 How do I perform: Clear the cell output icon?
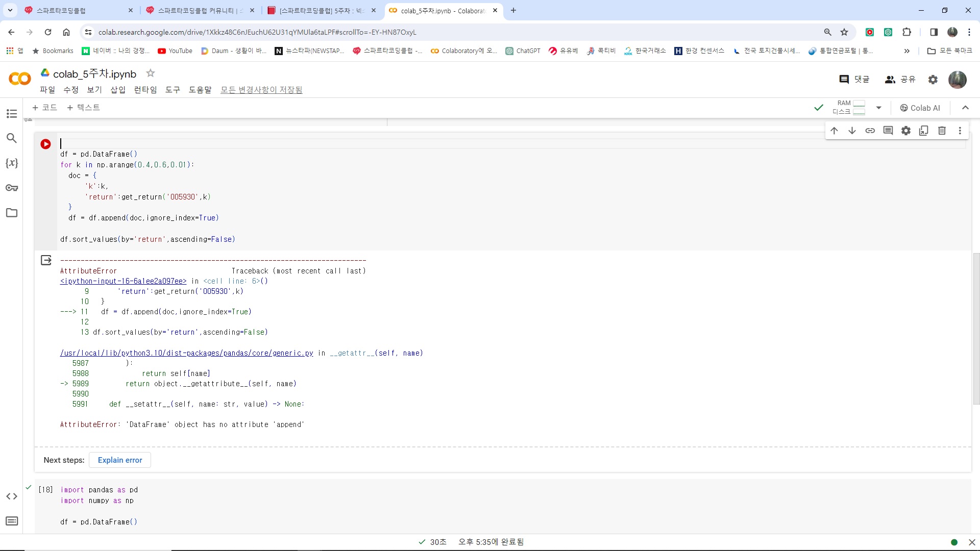[x=46, y=260]
